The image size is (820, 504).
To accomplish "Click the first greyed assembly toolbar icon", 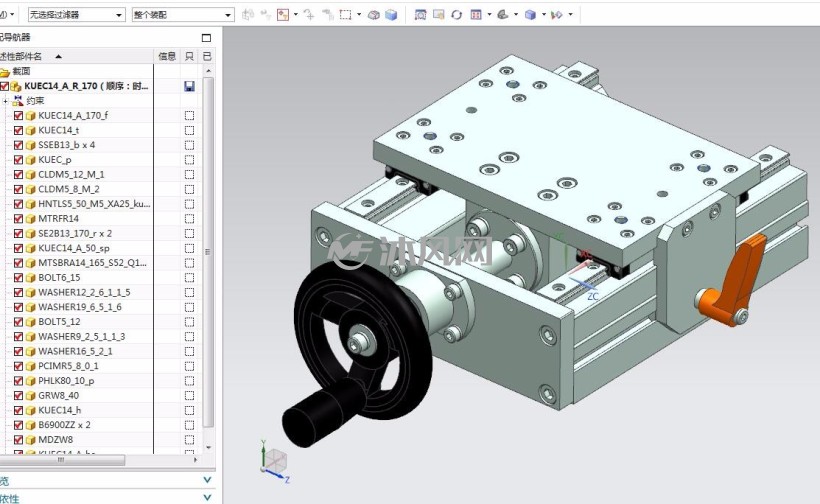I will click(x=248, y=15).
